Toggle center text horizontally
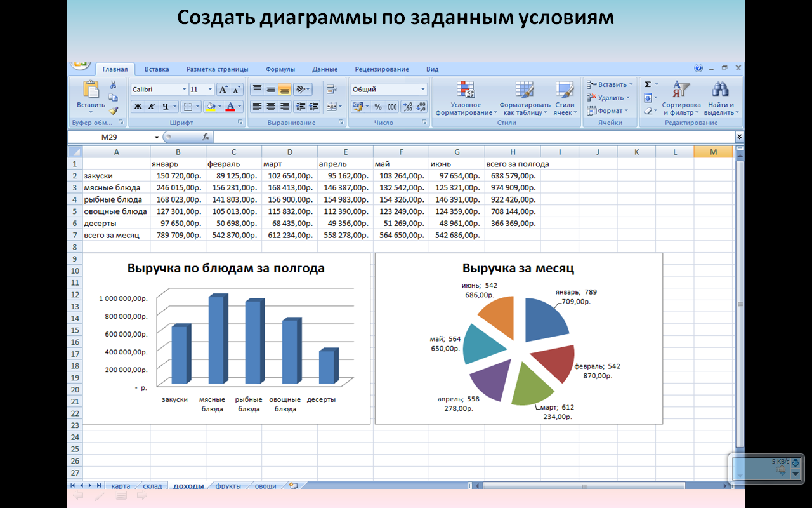The height and width of the screenshot is (508, 812). point(271,107)
